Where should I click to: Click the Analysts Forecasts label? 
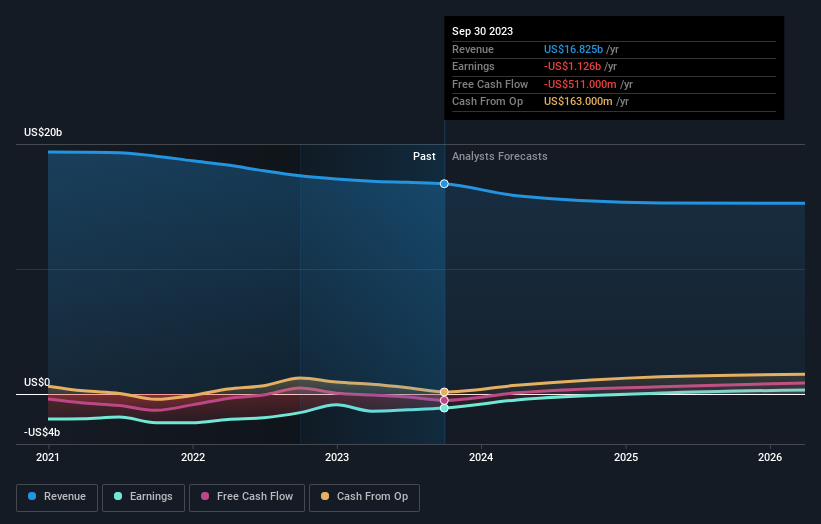pos(500,156)
